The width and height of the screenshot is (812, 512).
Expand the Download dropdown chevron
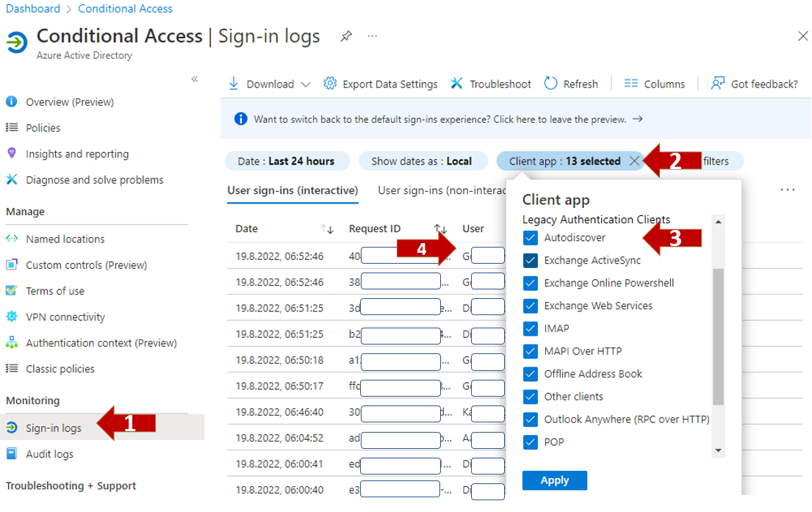[306, 84]
